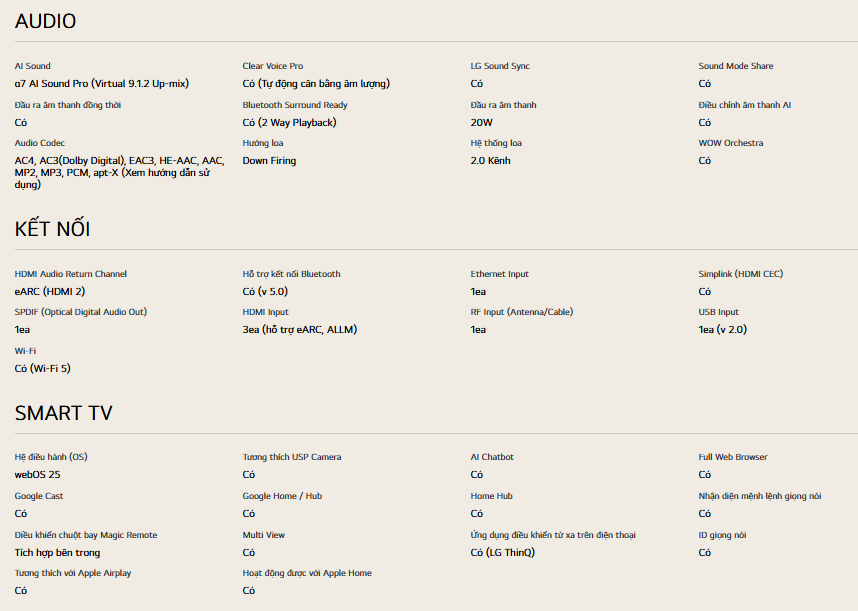This screenshot has width=858, height=611.
Task: Click the Full Web Browser label
Action: [x=733, y=457]
